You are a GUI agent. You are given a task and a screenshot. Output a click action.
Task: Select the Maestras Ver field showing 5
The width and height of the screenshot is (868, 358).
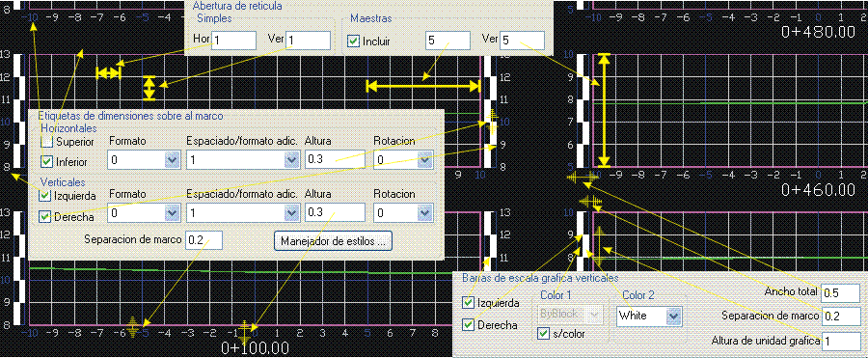[x=522, y=40]
